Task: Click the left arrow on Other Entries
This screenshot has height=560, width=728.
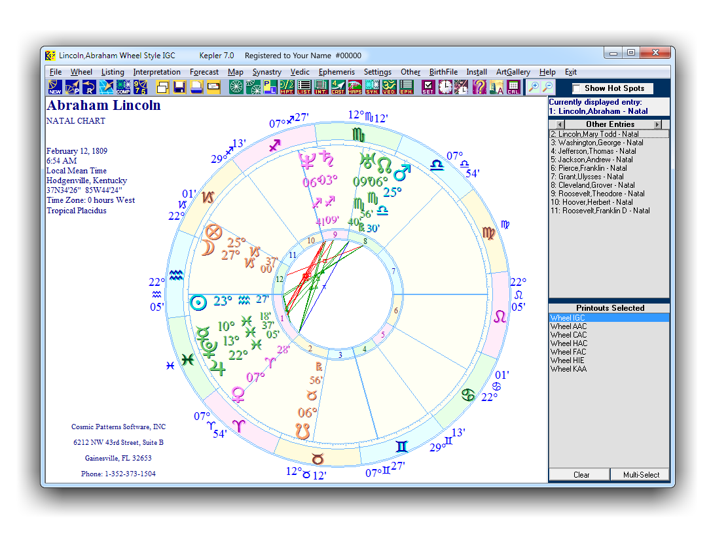Action: pyautogui.click(x=559, y=124)
